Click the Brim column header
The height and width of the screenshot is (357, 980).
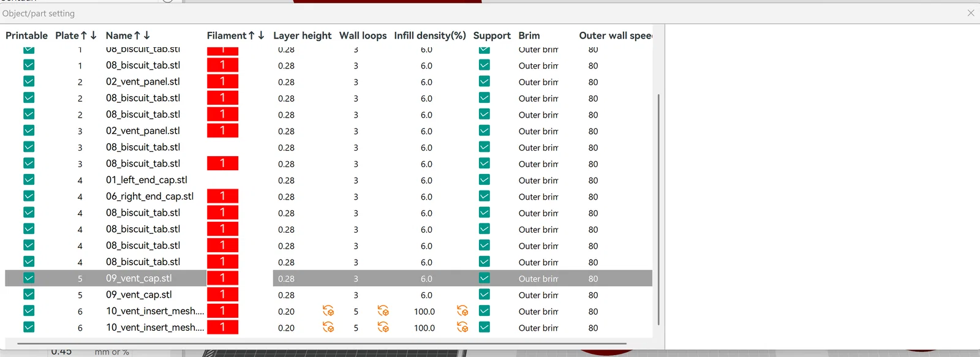pos(529,36)
